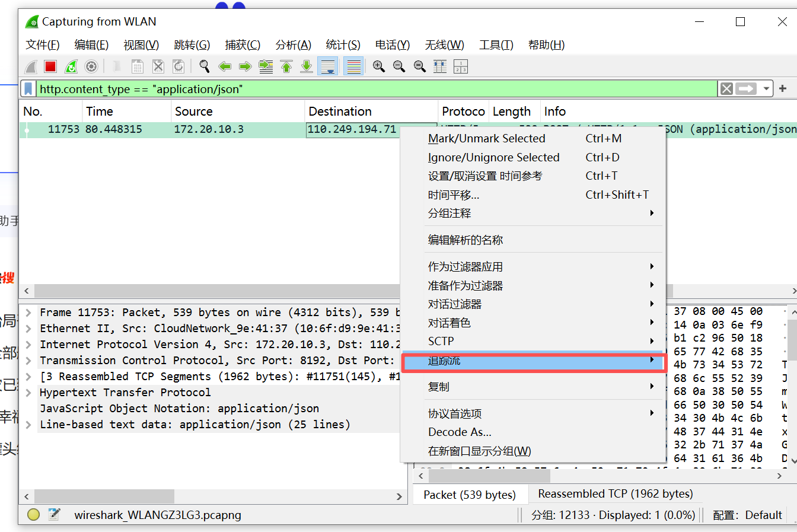Go to the last packet with the down arrow
The width and height of the screenshot is (797, 532).
307,66
